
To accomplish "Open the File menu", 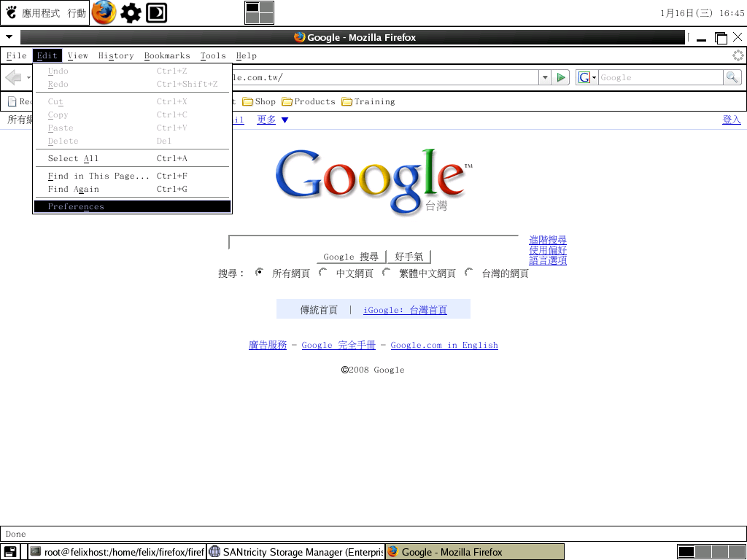I will click(x=17, y=55).
